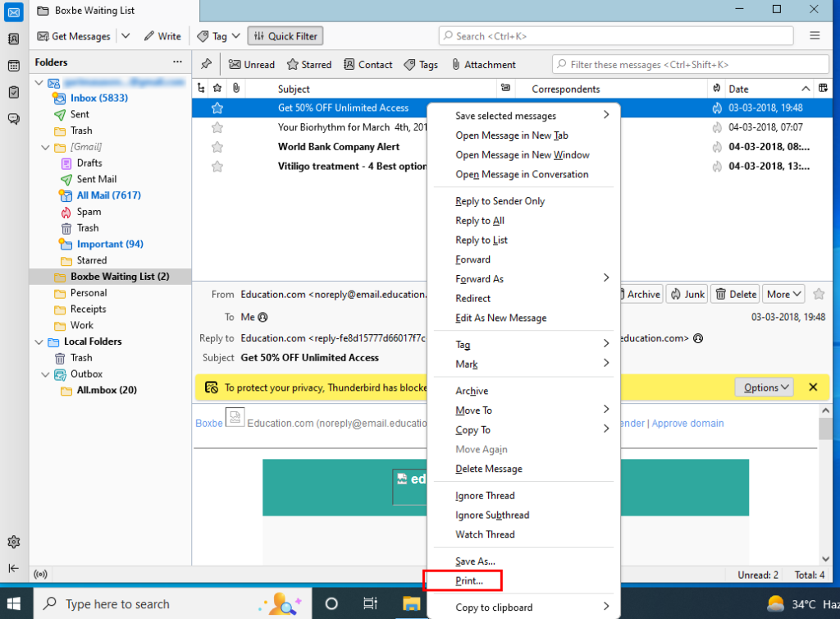Toggle the Quick Filter bar
This screenshot has height=619, width=840.
(285, 36)
